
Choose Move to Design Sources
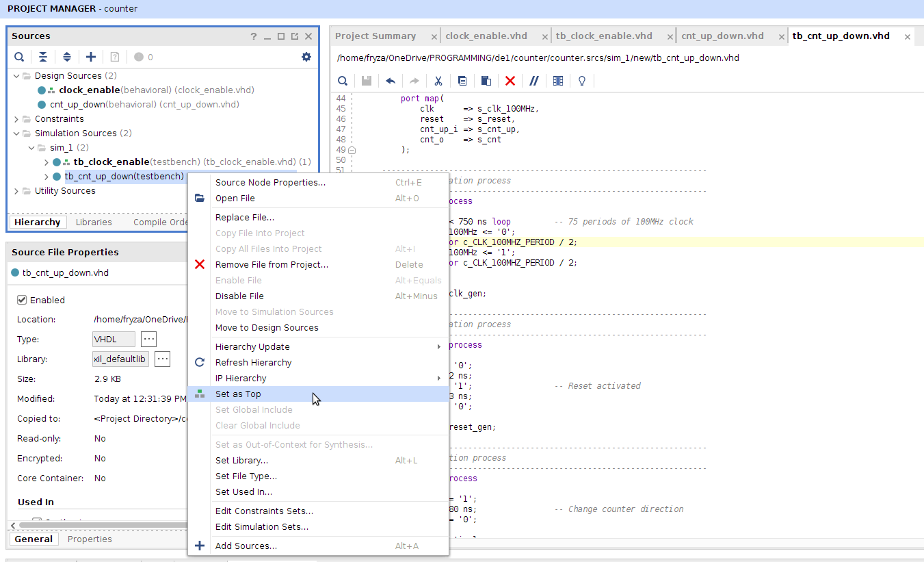(x=318, y=327)
